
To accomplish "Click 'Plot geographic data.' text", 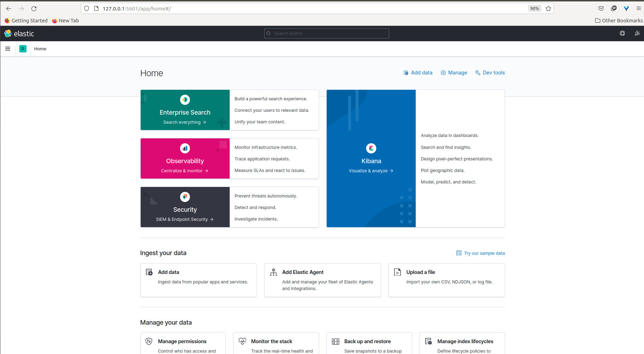I will point(443,171).
